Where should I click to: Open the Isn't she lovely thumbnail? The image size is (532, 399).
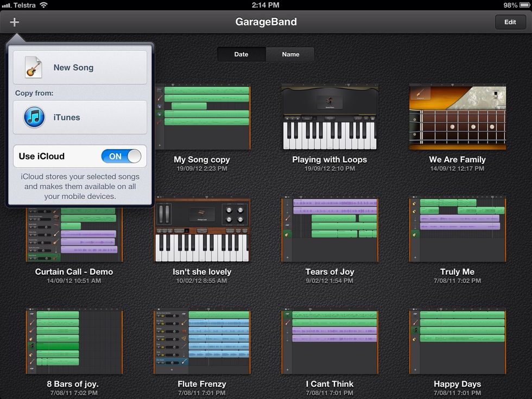pyautogui.click(x=202, y=229)
